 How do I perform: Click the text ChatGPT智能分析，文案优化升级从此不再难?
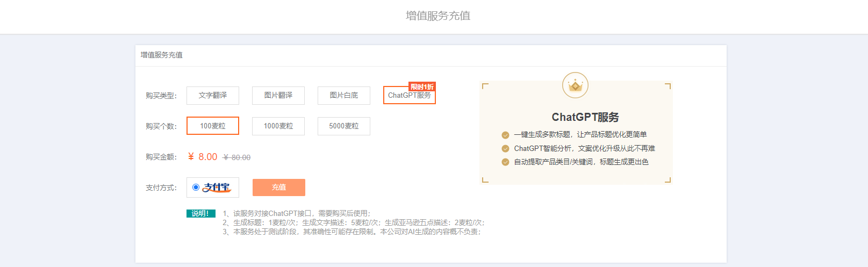coord(585,148)
